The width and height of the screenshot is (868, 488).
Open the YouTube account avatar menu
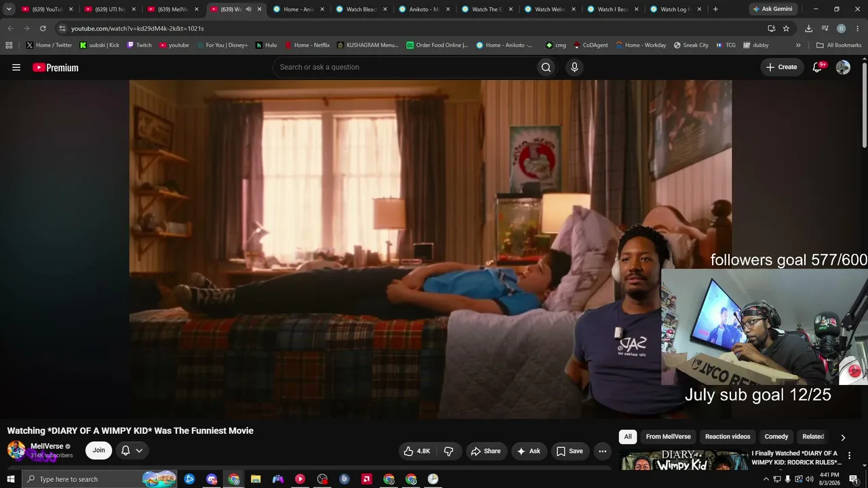click(843, 67)
